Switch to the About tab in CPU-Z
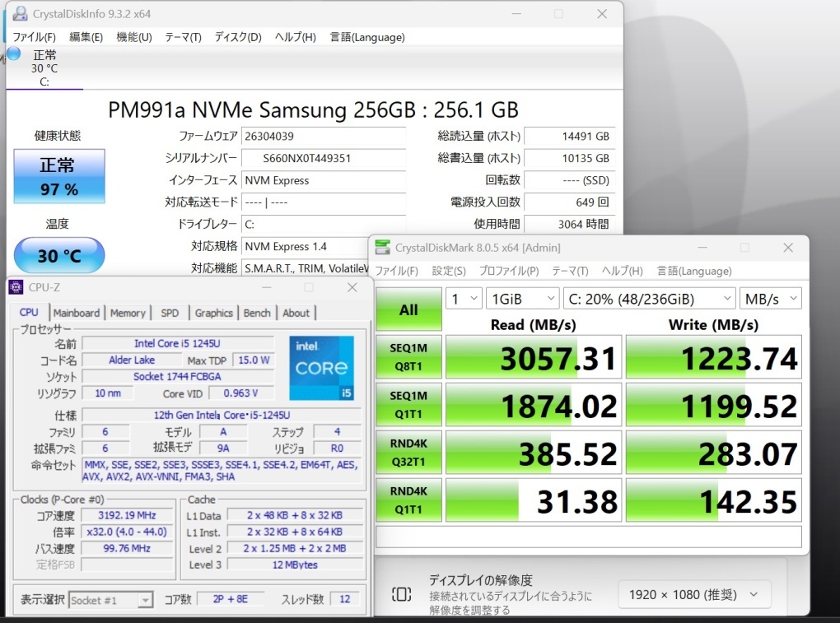The image size is (840, 623). pos(296,313)
